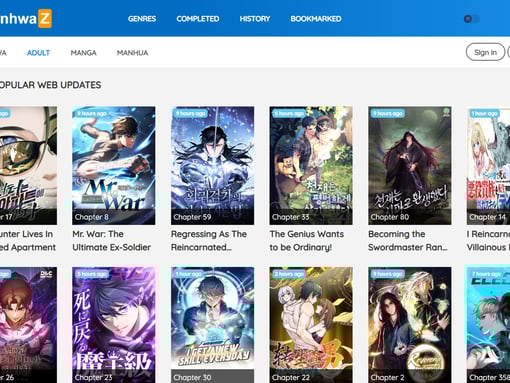Viewport: 510px width, 383px height.
Task: Click the Chapter 30 label
Action: pos(192,377)
